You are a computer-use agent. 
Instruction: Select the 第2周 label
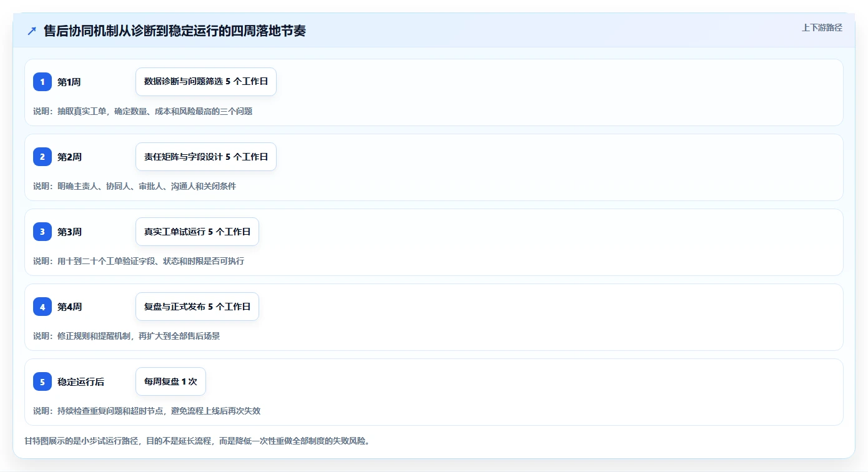click(69, 157)
